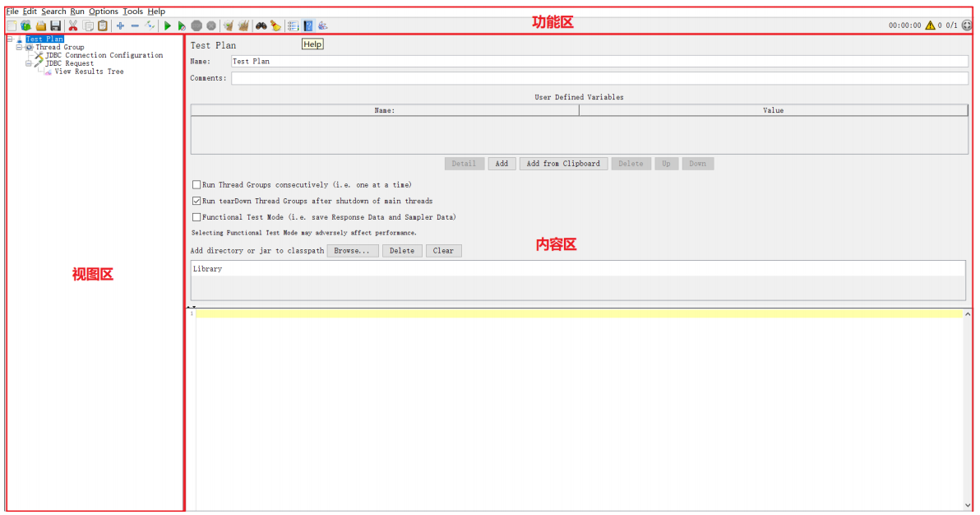Click the broom Reset Search icon

click(275, 26)
